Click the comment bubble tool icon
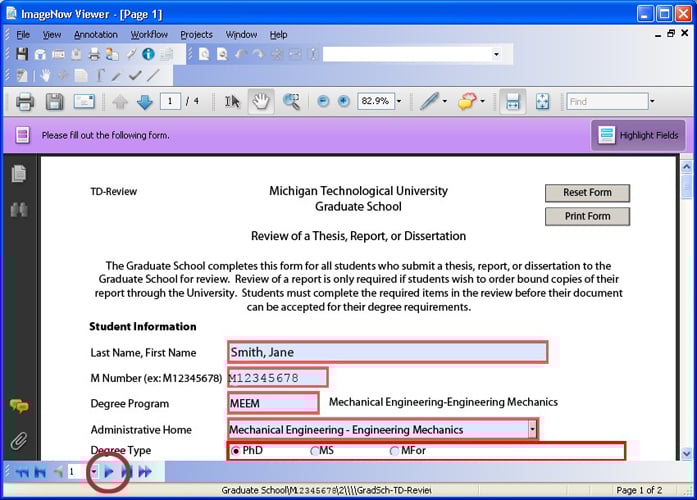The width and height of the screenshot is (697, 500). [x=467, y=101]
